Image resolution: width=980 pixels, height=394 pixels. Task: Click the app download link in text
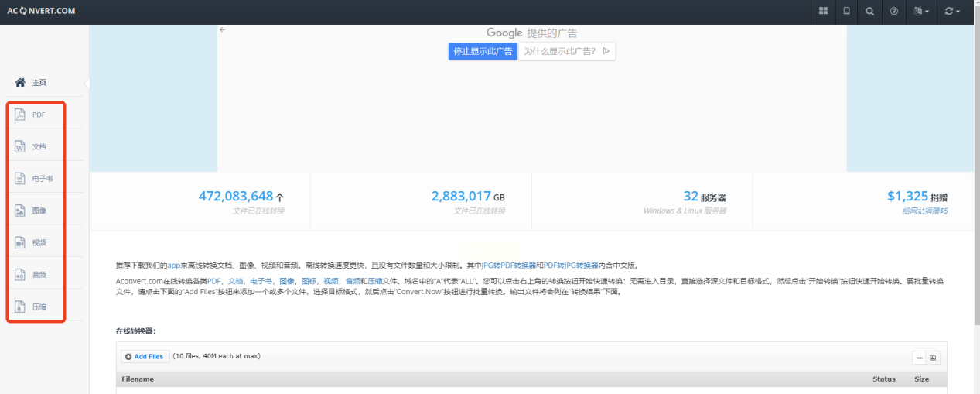(x=173, y=265)
